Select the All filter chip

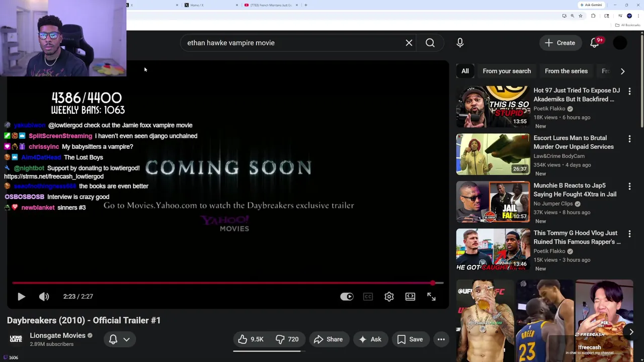pos(465,71)
